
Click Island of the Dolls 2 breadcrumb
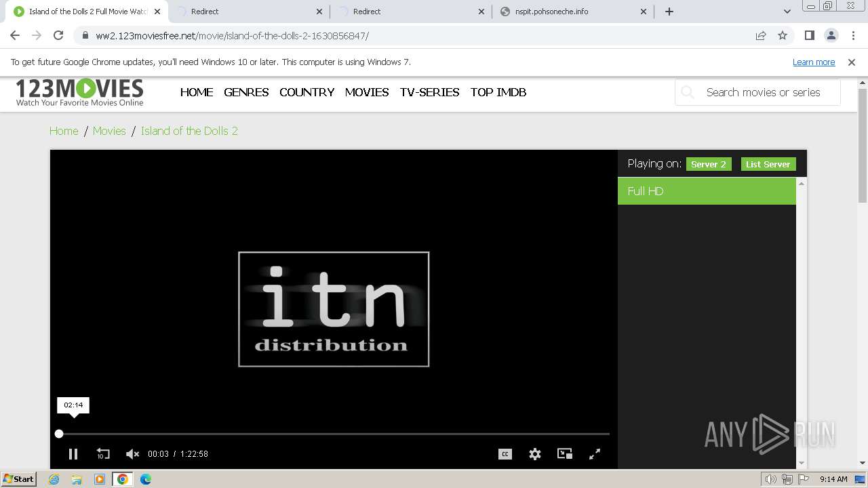coord(189,131)
